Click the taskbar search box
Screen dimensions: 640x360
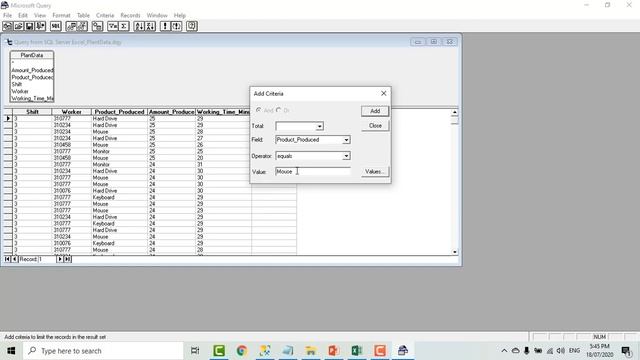[x=103, y=351]
